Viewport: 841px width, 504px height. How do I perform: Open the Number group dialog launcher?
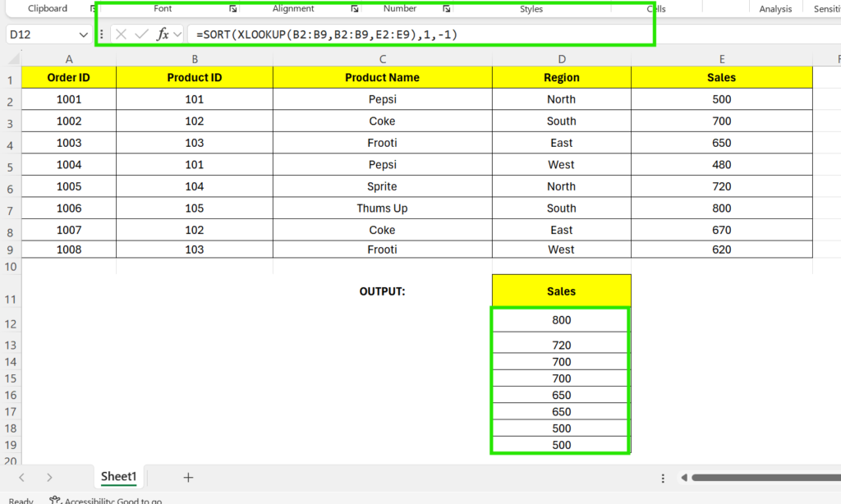[446, 8]
